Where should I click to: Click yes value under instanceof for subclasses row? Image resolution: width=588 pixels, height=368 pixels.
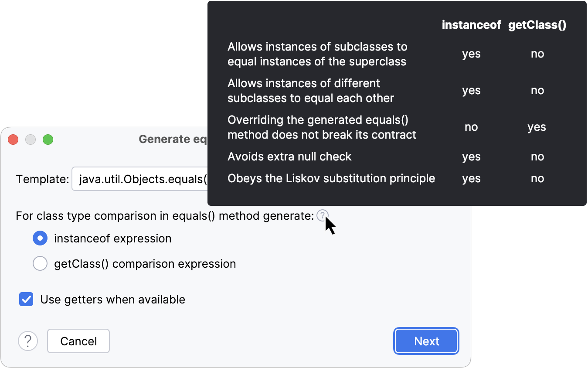(471, 54)
